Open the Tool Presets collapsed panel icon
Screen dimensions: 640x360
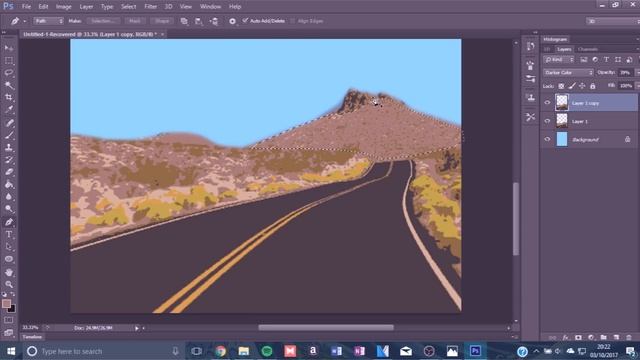click(530, 117)
